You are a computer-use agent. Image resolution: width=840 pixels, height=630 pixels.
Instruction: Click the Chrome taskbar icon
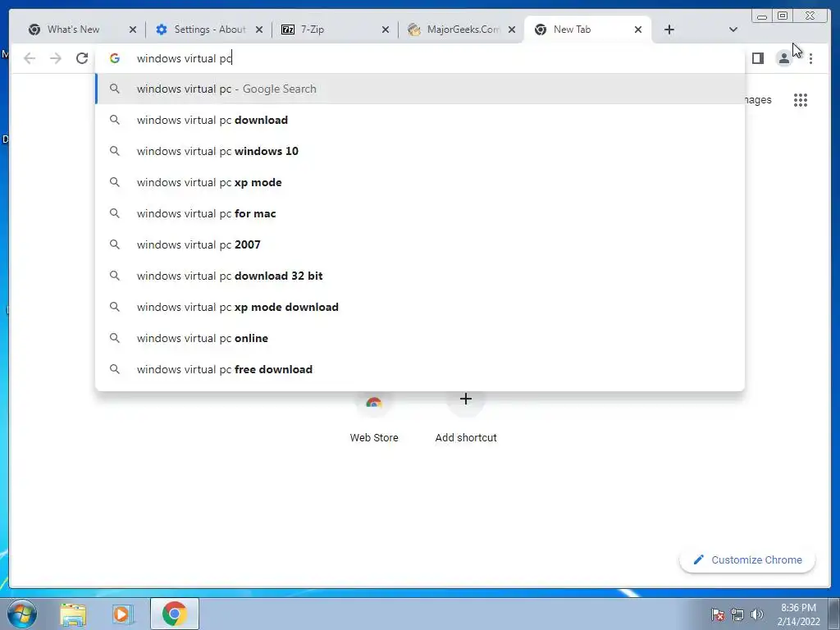(x=175, y=614)
